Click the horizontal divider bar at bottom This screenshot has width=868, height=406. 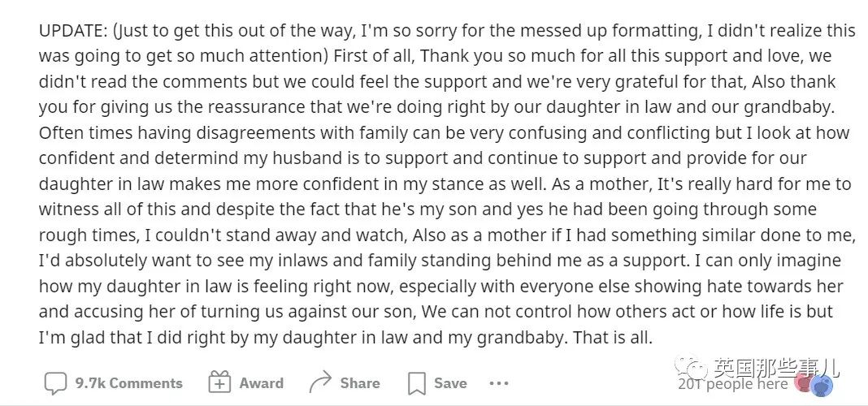pos(434,404)
